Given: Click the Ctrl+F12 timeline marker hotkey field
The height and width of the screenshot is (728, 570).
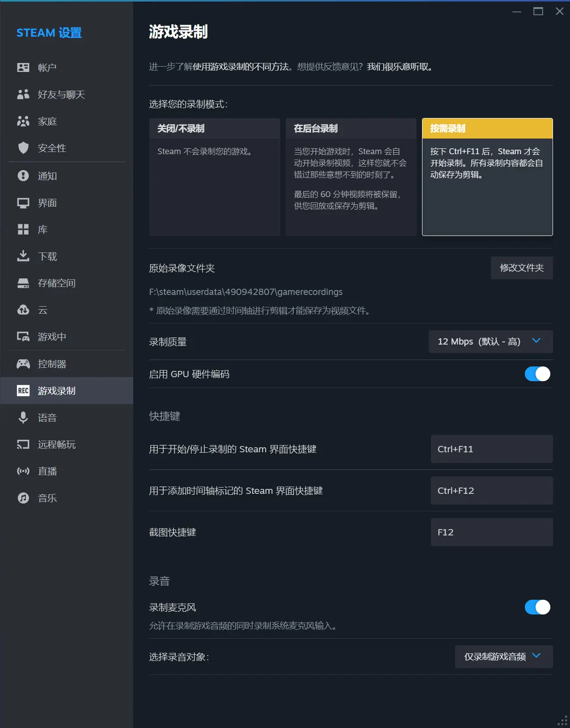Looking at the screenshot, I should tap(492, 490).
